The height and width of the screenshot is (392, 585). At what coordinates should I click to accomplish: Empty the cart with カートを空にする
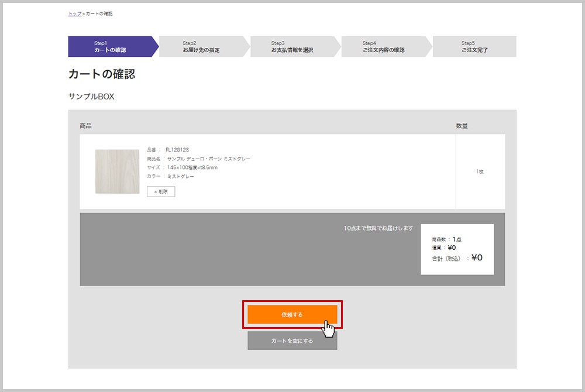[x=292, y=341]
